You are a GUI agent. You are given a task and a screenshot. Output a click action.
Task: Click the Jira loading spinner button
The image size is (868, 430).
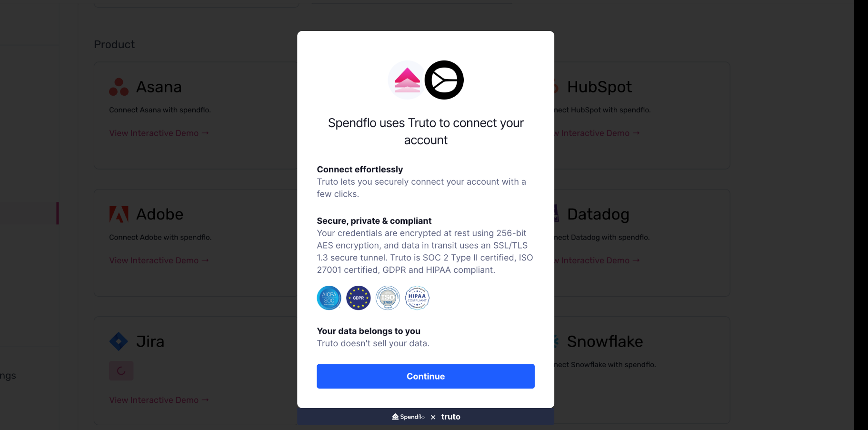coord(121,371)
